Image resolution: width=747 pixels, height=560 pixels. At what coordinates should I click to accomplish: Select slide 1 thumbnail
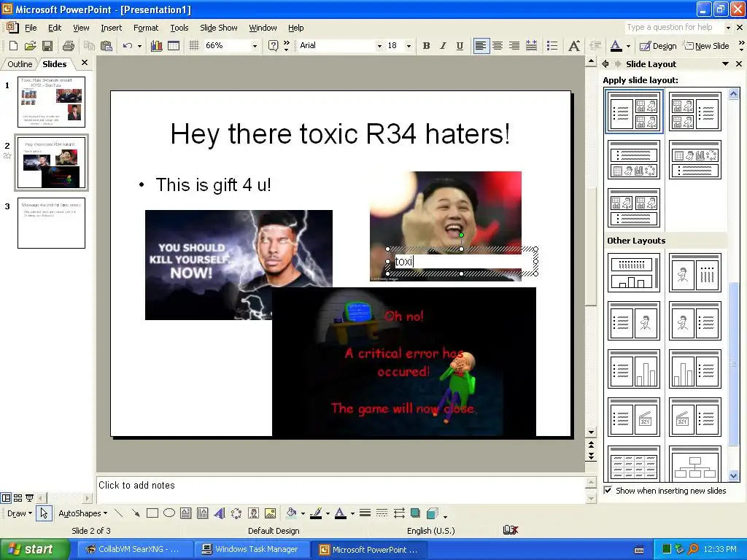[x=52, y=102]
